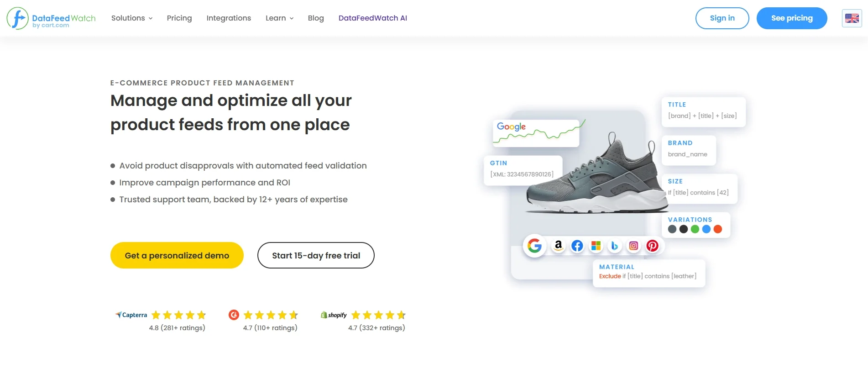
Task: Click the BRAND attribute card
Action: 689,150
